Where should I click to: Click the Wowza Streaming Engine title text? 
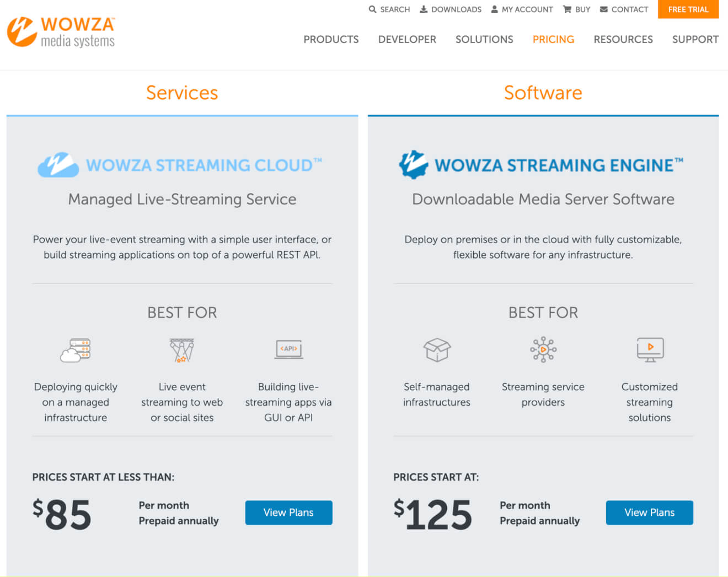559,165
